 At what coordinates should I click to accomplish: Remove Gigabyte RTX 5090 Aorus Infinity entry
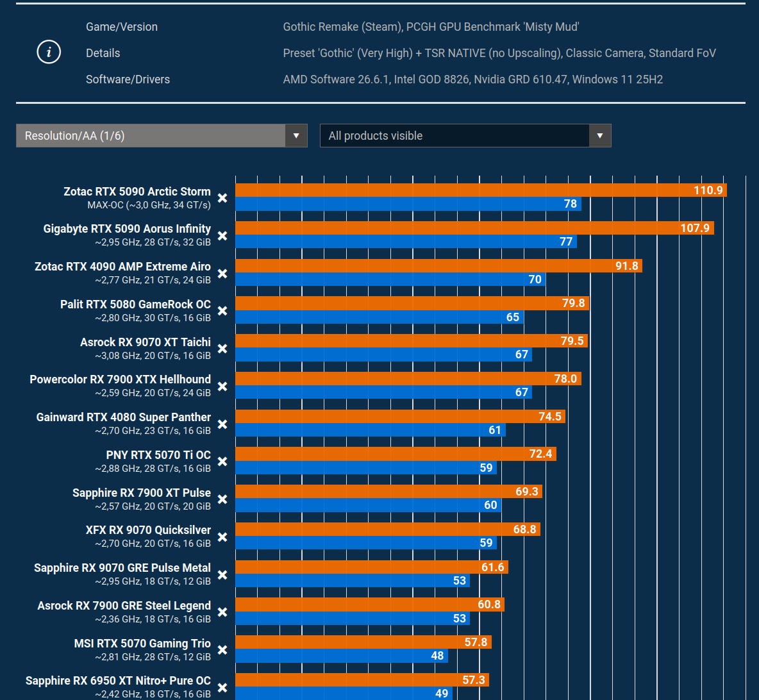(222, 236)
